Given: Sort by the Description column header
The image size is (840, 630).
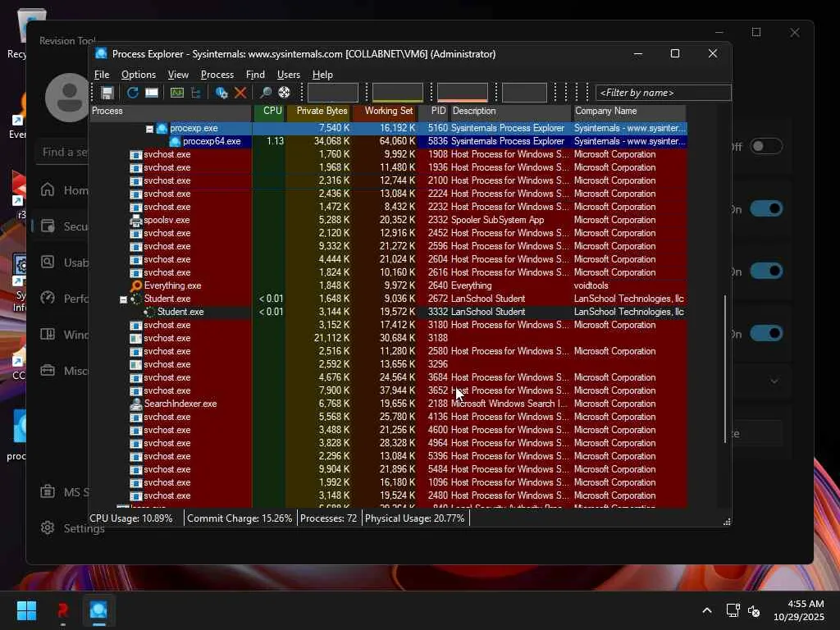Looking at the screenshot, I should coord(510,111).
